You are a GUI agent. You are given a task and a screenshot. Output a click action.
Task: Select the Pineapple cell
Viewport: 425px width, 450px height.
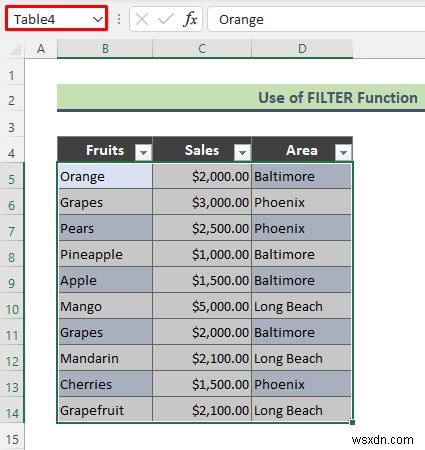click(105, 254)
